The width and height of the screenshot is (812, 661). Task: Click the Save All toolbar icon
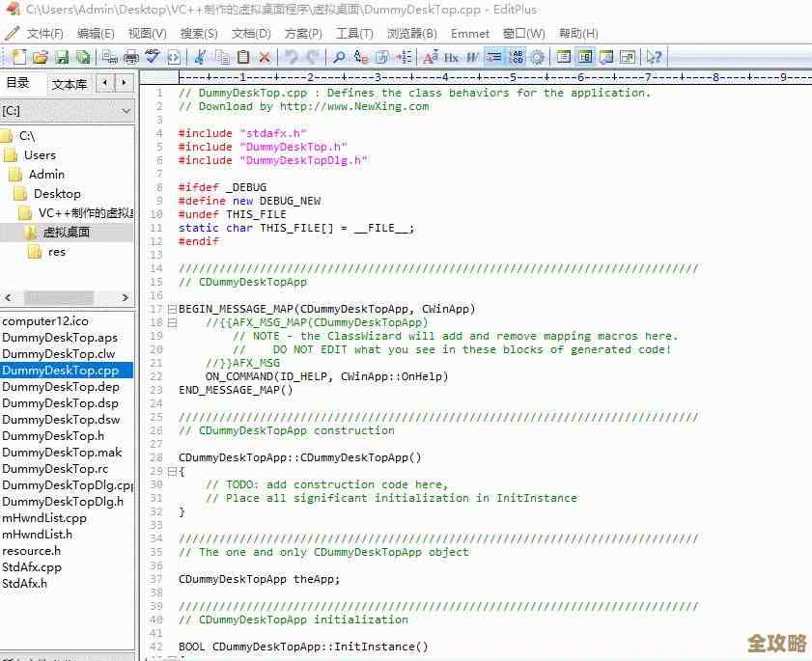point(84,58)
